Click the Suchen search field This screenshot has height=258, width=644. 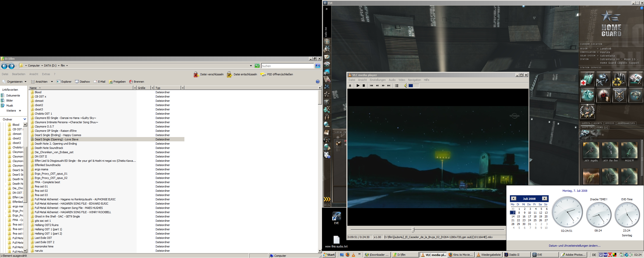(288, 66)
